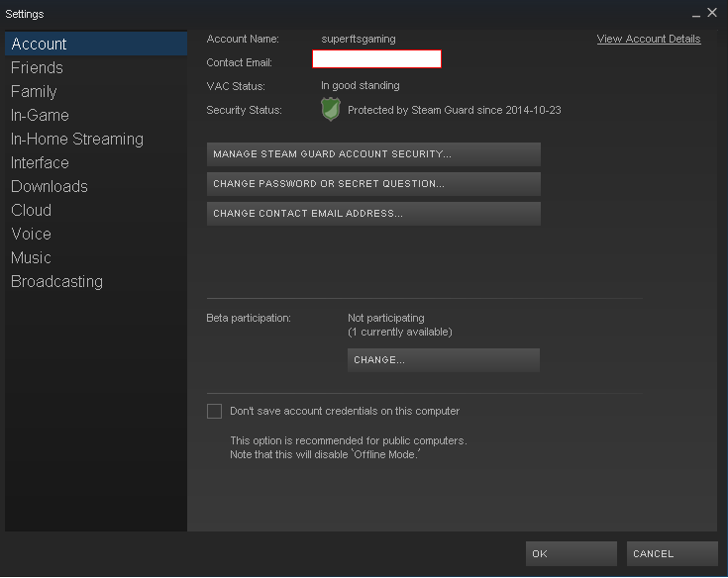
Task: Click the 'Not participating' beta status text
Action: tap(386, 319)
